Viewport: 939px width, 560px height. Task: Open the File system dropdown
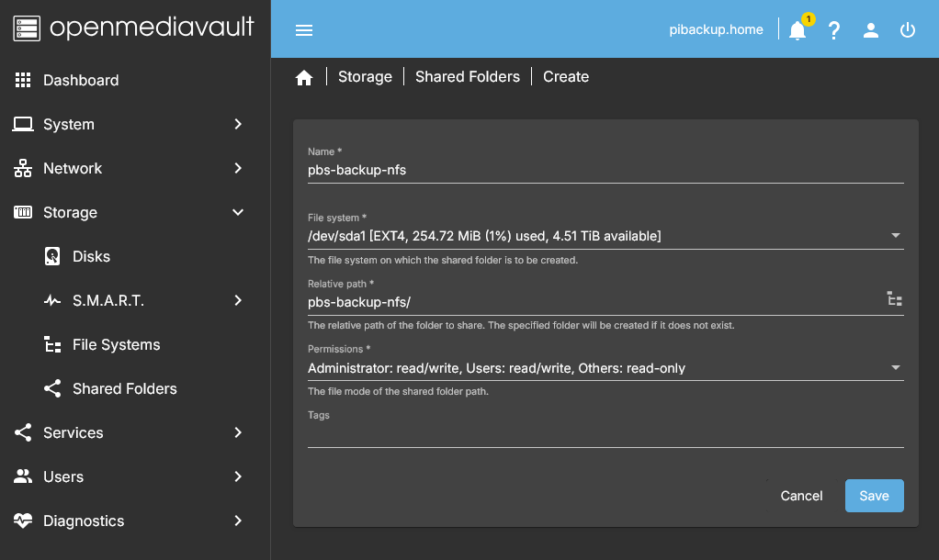[x=605, y=236]
